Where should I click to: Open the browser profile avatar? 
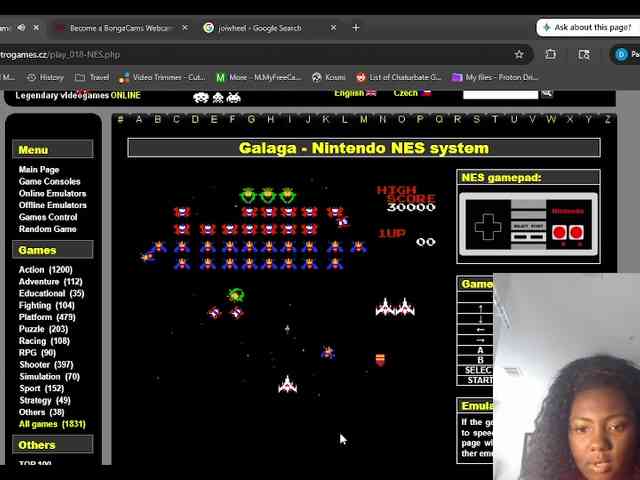pos(621,54)
